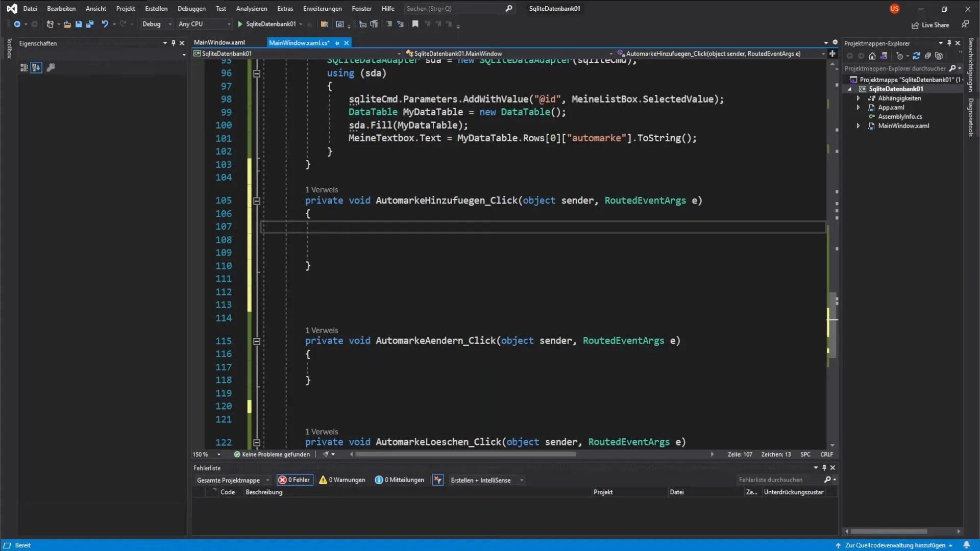Image resolution: width=980 pixels, height=551 pixels.
Task: Click the notifications bell in status bar
Action: pyautogui.click(x=967, y=545)
